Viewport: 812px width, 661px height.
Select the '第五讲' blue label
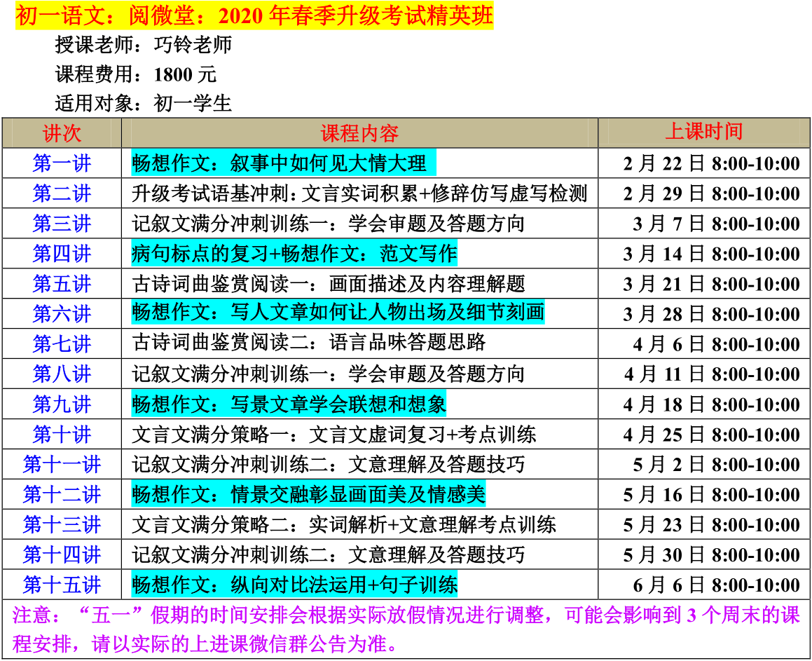point(62,284)
